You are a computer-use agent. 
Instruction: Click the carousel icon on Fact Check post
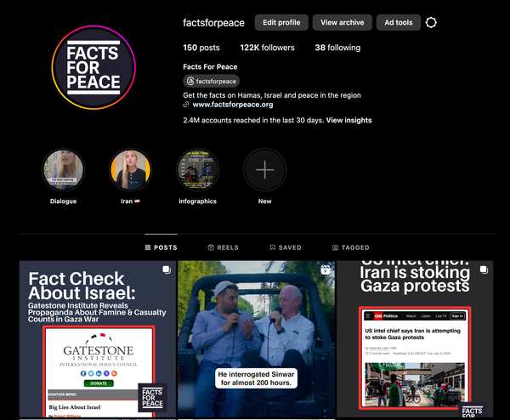(166, 270)
